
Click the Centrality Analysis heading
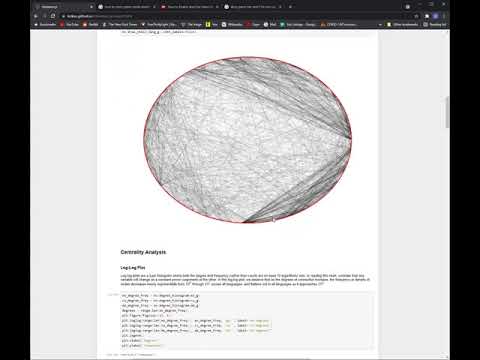tap(143, 252)
